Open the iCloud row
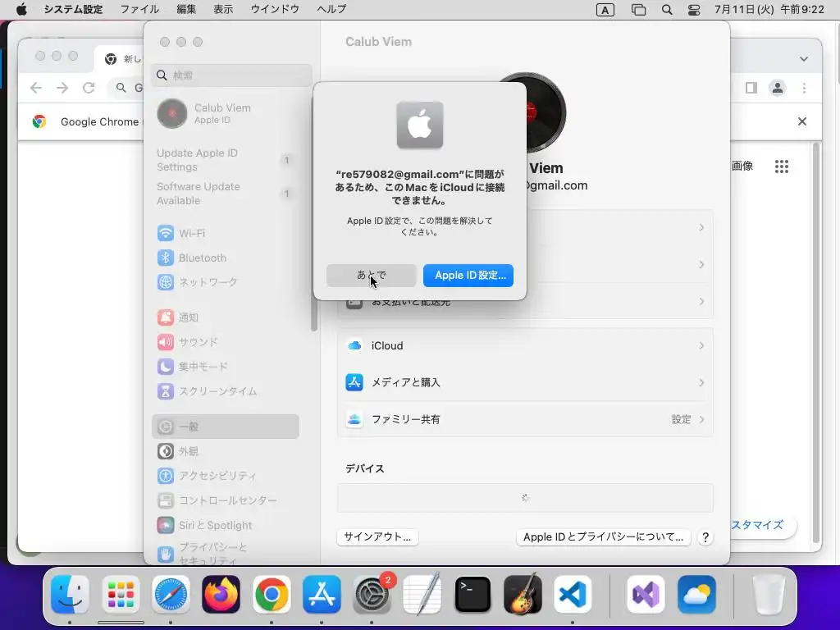Screen dimensions: 840x630 point(525,345)
